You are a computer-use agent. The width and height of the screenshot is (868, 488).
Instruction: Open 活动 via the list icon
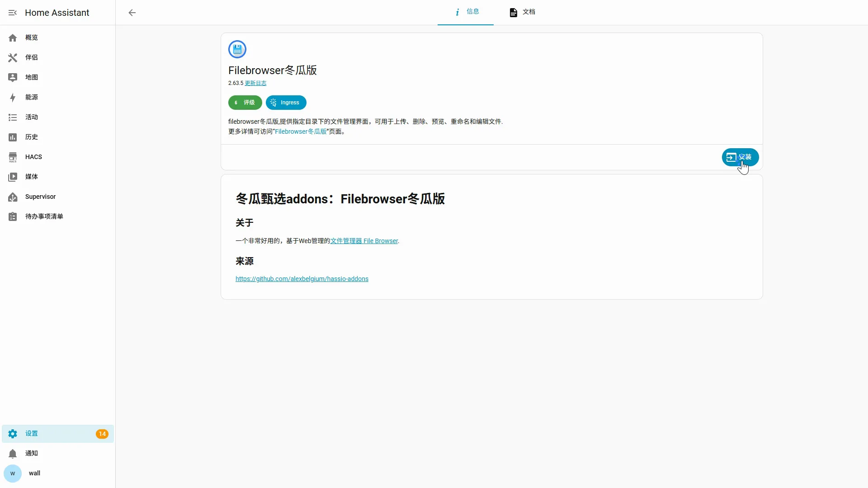point(13,117)
